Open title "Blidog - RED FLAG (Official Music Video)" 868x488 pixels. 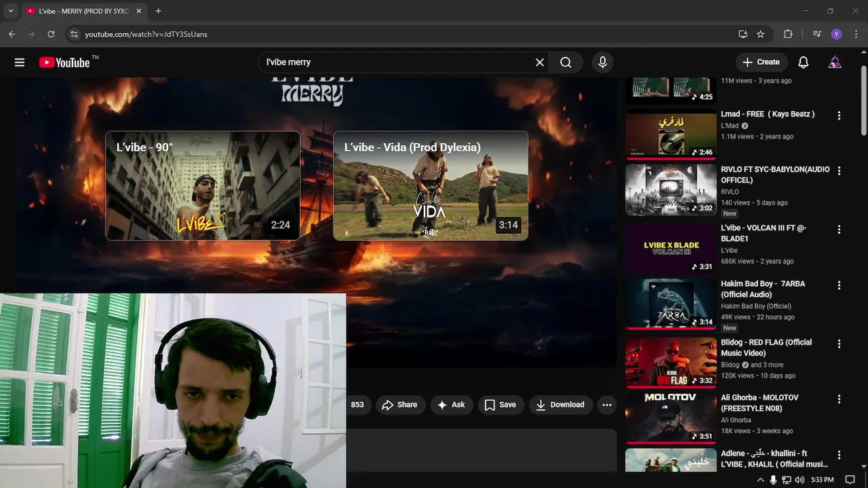(x=766, y=348)
